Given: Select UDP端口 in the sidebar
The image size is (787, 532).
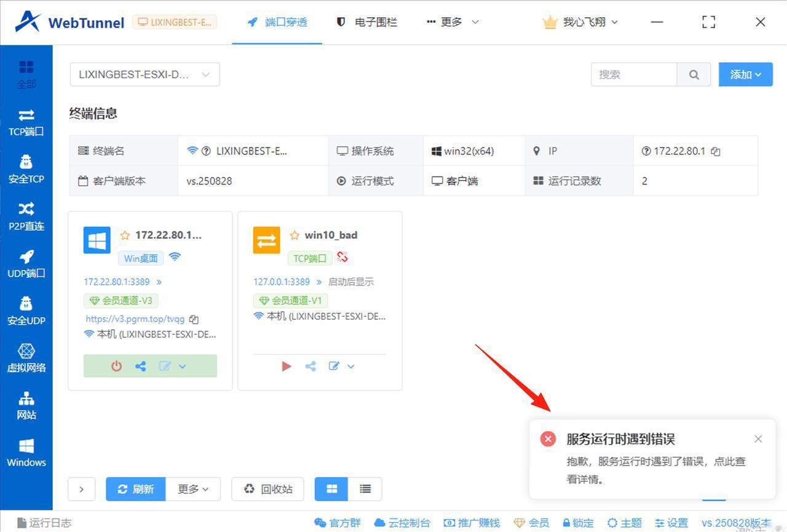Looking at the screenshot, I should pos(26,264).
